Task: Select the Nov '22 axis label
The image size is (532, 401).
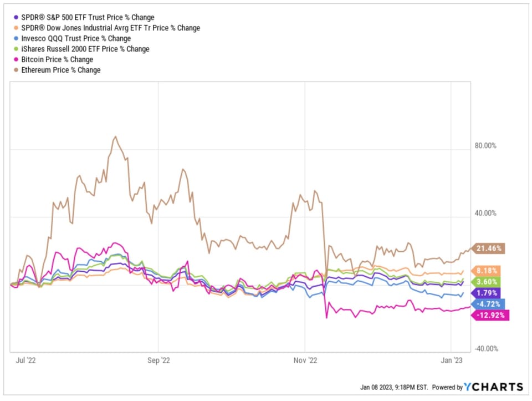Action: coord(305,361)
